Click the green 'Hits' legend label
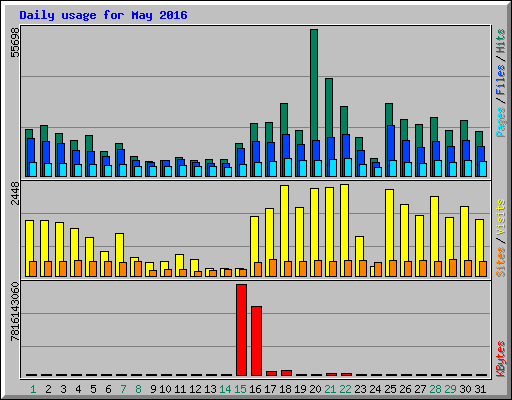The height and width of the screenshot is (400, 512). (x=500, y=41)
